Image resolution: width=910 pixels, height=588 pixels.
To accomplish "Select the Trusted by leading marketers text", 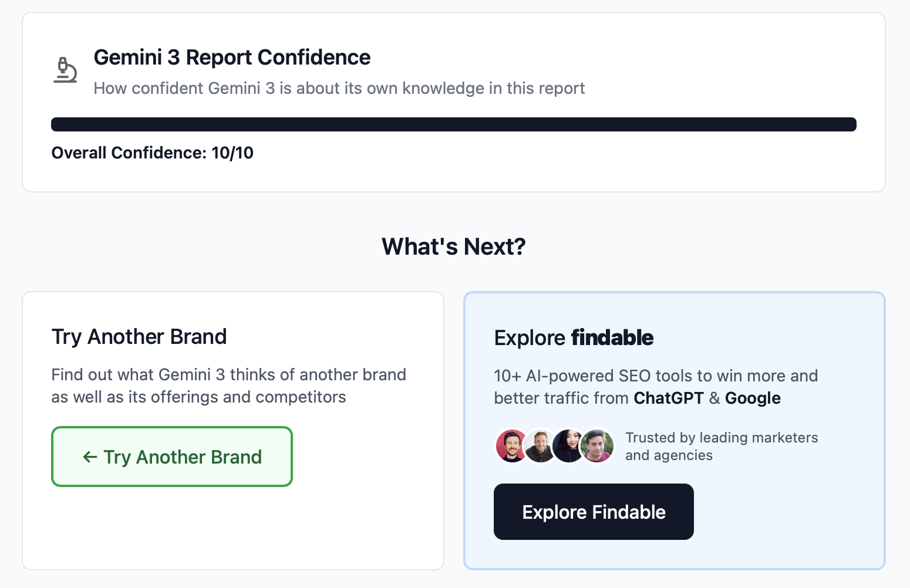I will (722, 446).
